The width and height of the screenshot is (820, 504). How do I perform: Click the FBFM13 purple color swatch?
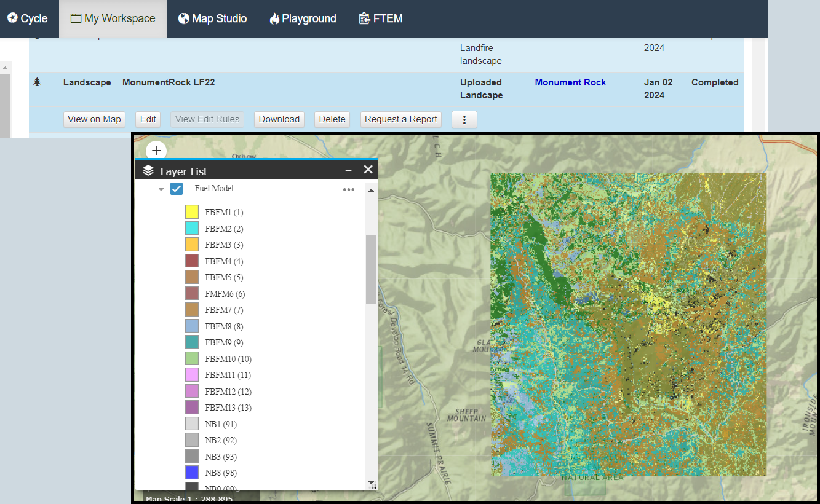[x=192, y=408]
